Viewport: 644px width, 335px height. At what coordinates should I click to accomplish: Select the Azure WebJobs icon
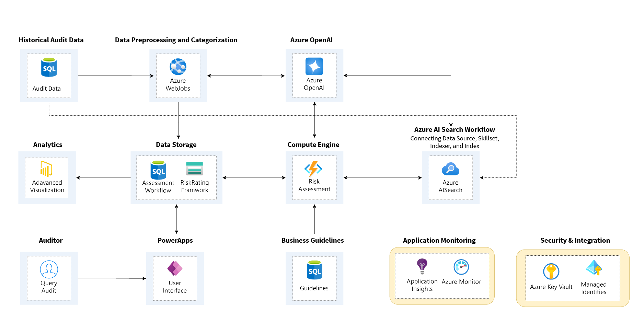178,67
